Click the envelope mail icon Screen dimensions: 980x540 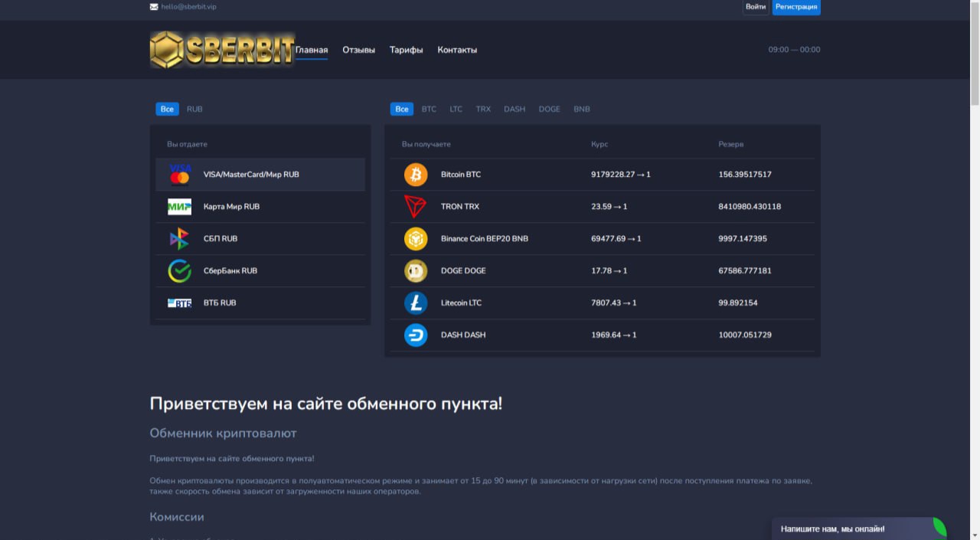(x=154, y=7)
